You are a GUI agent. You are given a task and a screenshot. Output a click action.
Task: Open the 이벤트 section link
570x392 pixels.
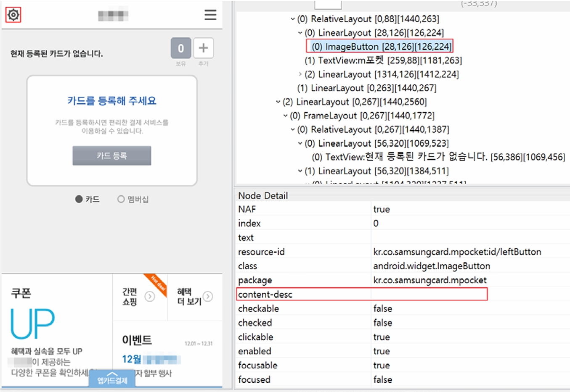[137, 340]
